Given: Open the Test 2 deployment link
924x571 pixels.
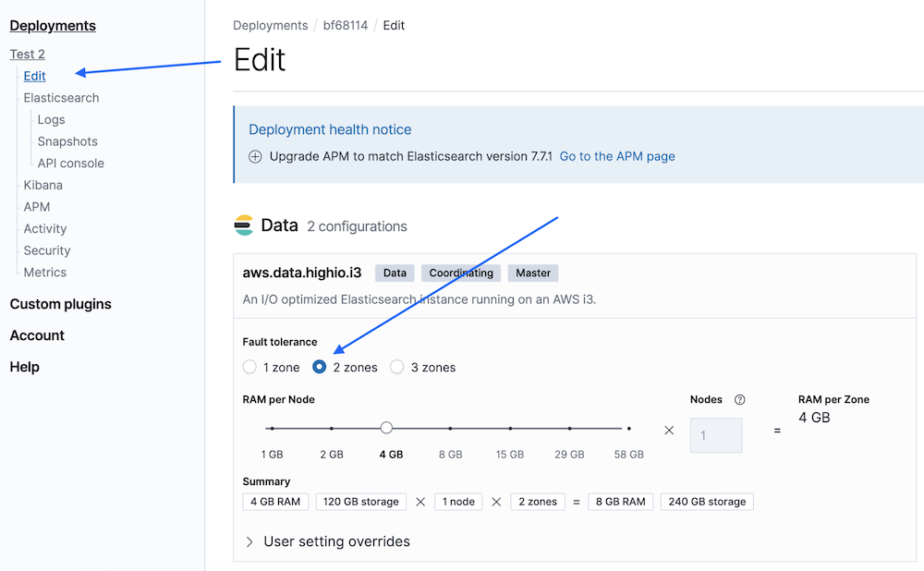Looking at the screenshot, I should (27, 55).
